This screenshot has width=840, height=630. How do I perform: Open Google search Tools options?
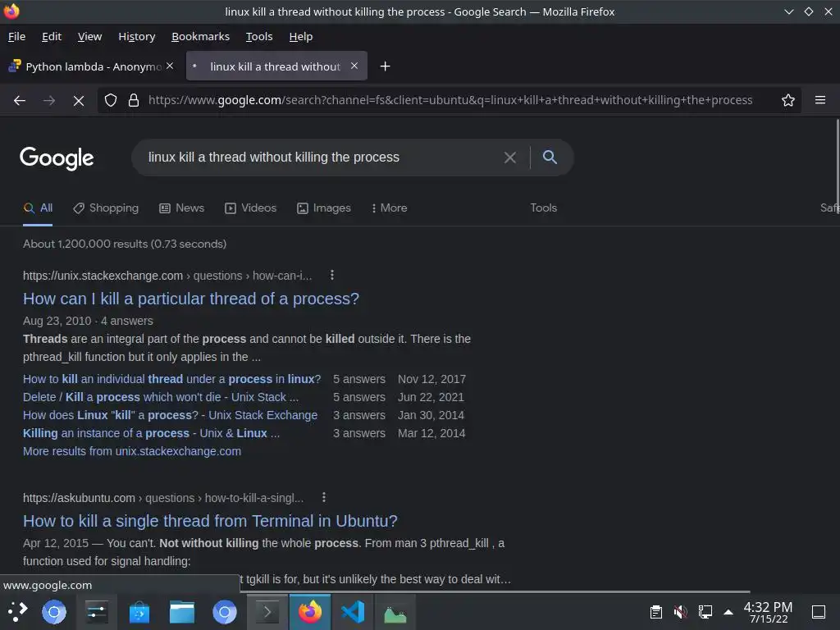coord(543,208)
